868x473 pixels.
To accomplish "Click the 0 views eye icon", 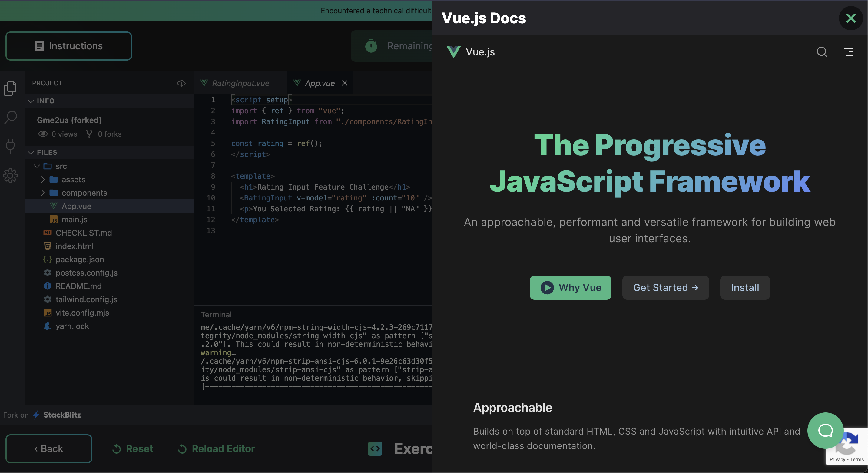I will click(x=43, y=134).
